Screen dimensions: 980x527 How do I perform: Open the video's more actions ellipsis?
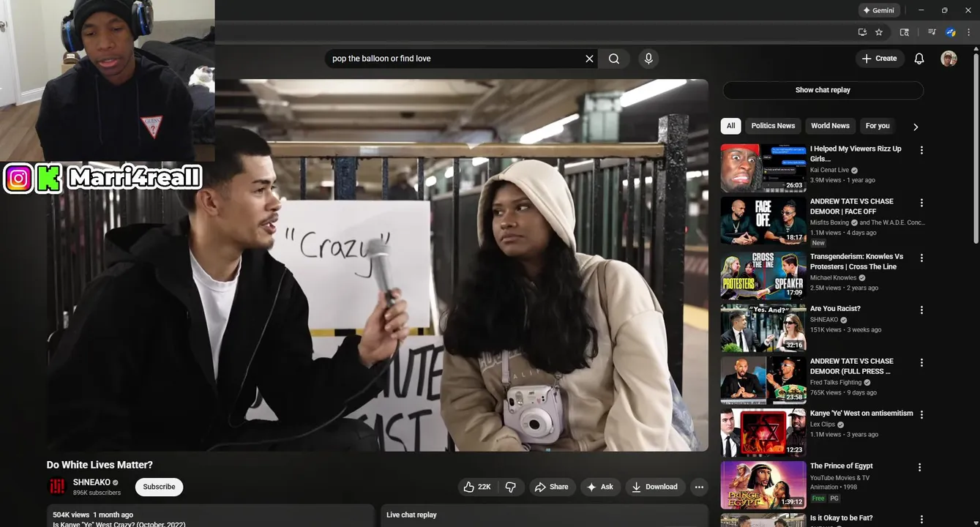(699, 487)
